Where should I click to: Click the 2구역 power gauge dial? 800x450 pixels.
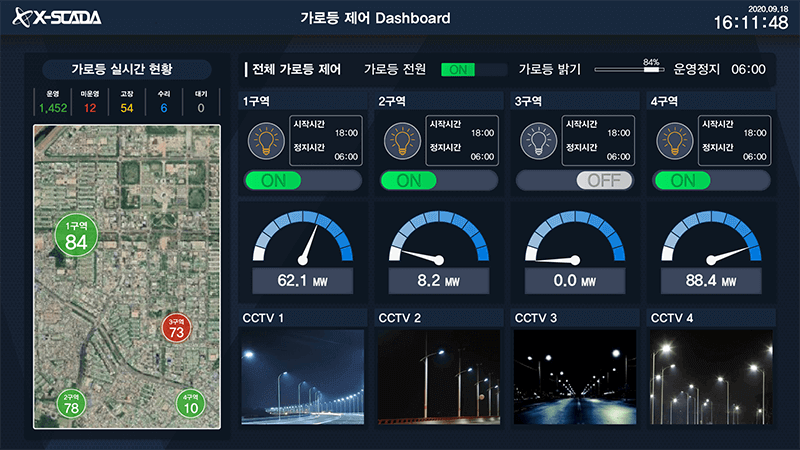pos(439,237)
